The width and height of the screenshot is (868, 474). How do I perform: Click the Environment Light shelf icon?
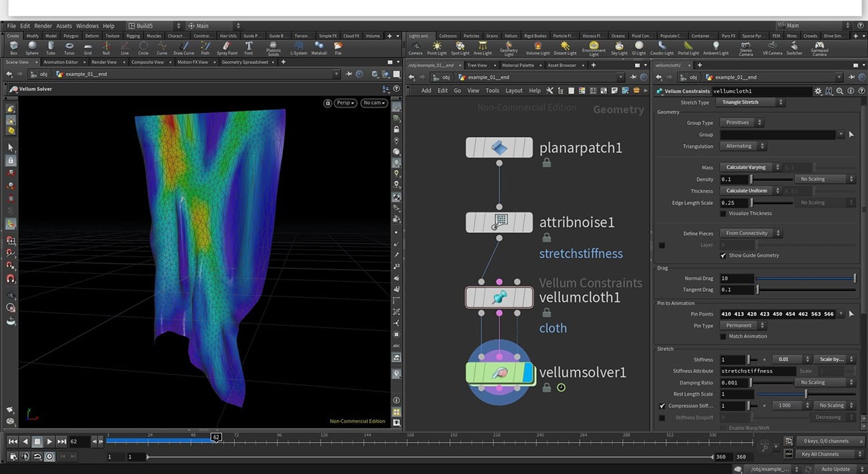593,46
